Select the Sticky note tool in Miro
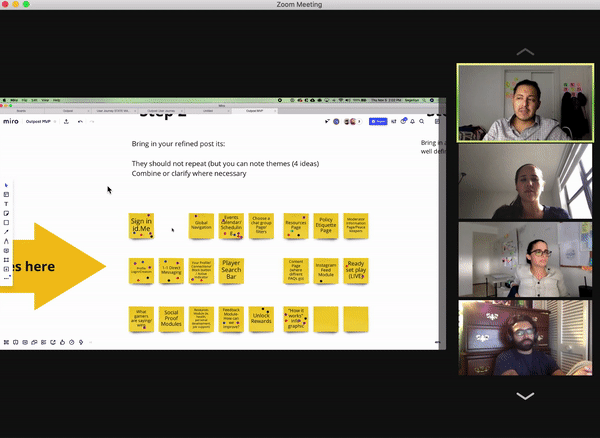The image size is (600, 438). (6, 213)
